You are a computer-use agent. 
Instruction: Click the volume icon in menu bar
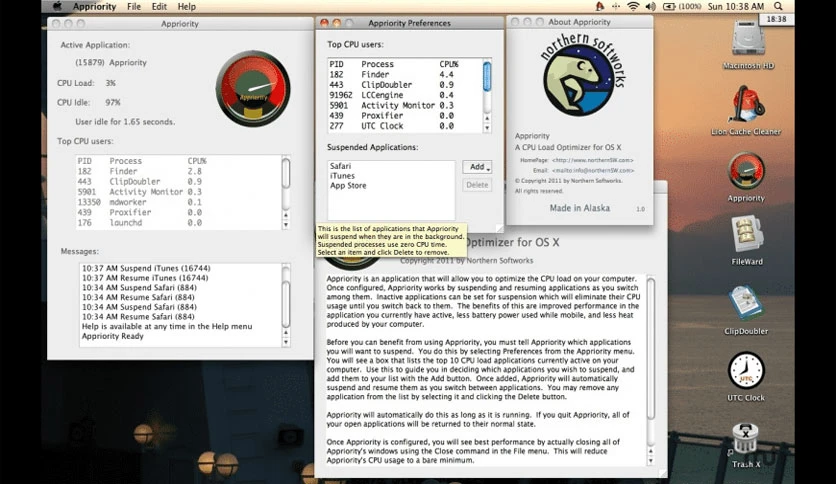(x=650, y=6)
